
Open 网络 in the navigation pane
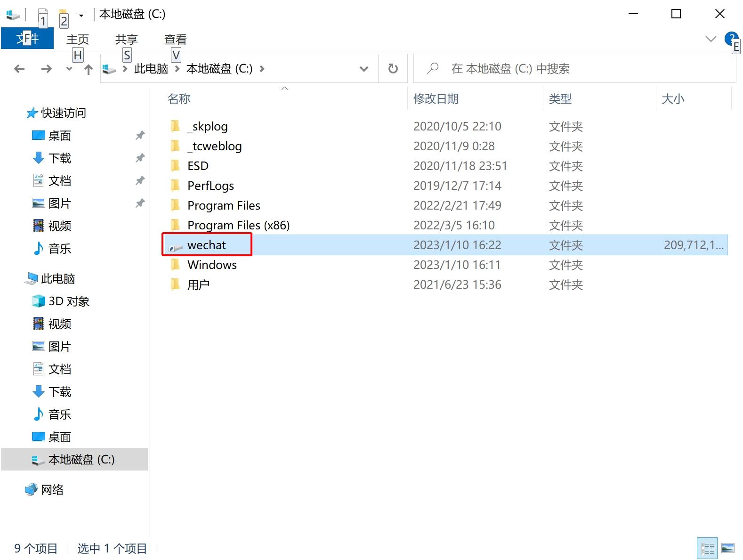[52, 490]
